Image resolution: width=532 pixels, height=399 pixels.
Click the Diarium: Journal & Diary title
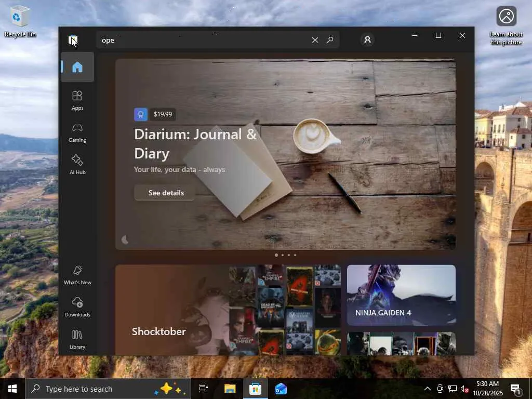click(x=195, y=144)
